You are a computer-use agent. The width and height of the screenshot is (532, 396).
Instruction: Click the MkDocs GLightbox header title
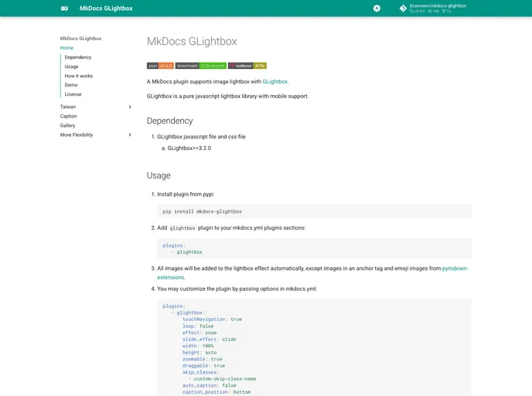106,9
